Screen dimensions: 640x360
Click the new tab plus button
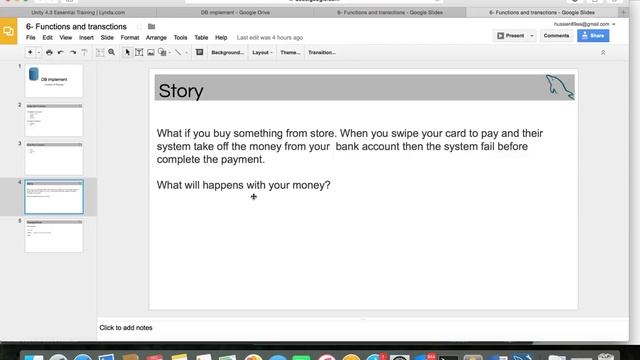(623, 12)
